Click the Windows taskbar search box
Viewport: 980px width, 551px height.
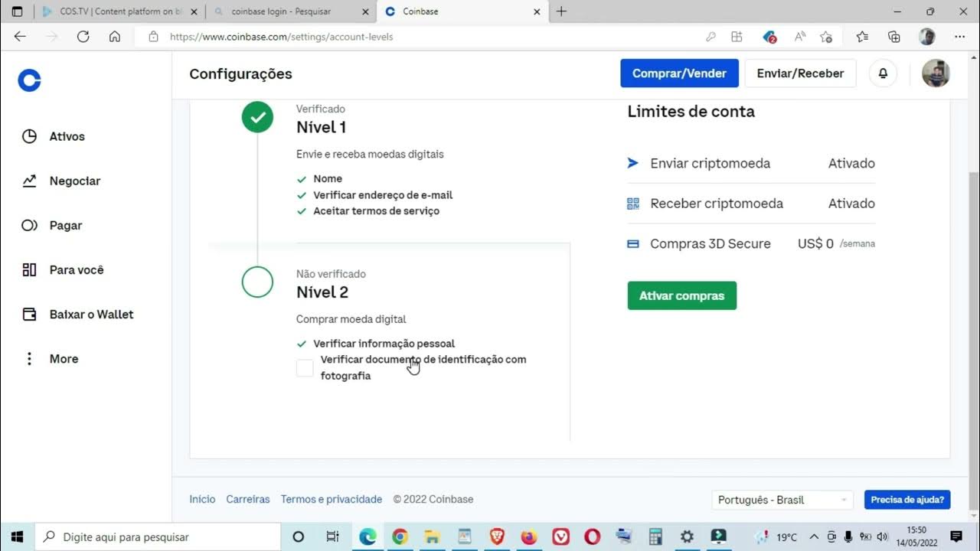(x=158, y=536)
